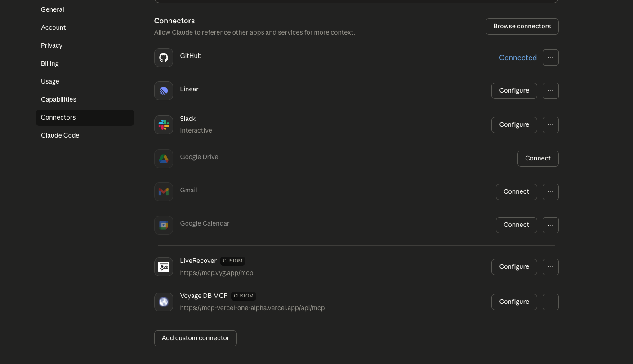
Task: Click the Slack connector icon
Action: click(x=163, y=125)
